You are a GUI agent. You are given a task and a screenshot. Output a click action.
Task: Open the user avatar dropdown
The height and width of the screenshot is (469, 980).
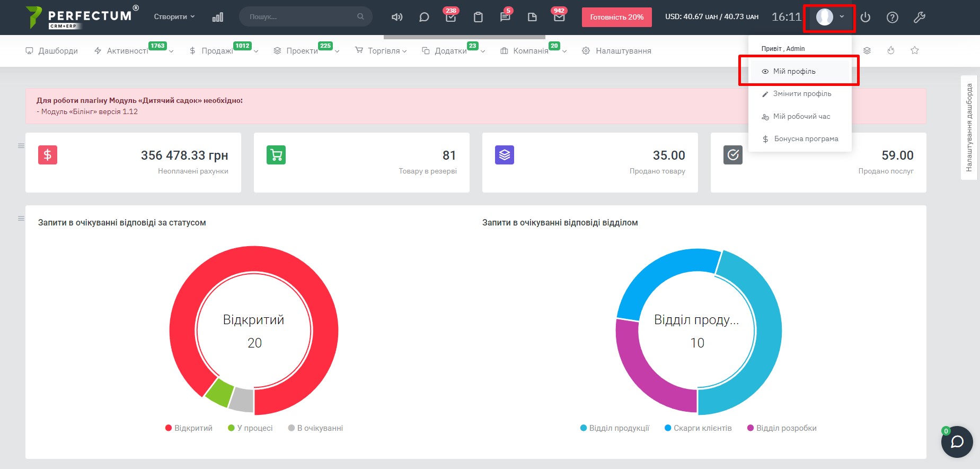pos(829,17)
